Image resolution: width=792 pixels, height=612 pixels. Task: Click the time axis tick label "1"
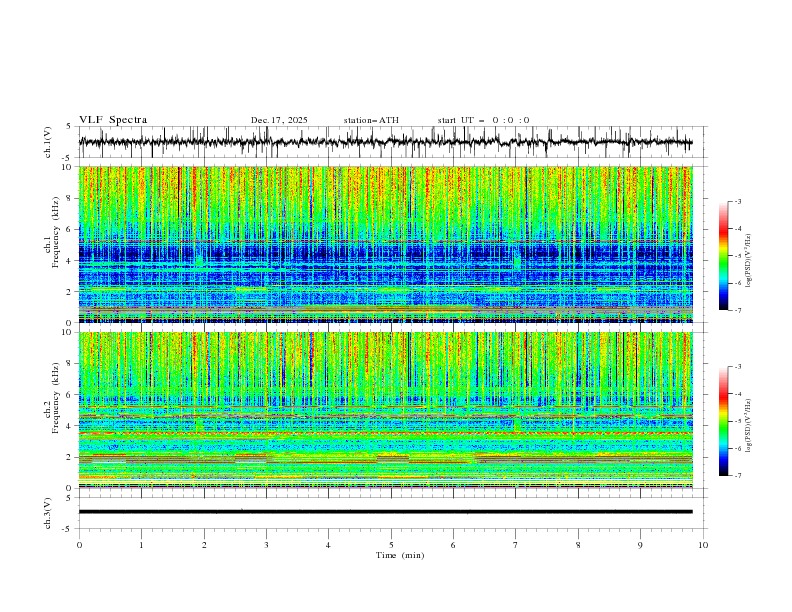tap(141, 545)
